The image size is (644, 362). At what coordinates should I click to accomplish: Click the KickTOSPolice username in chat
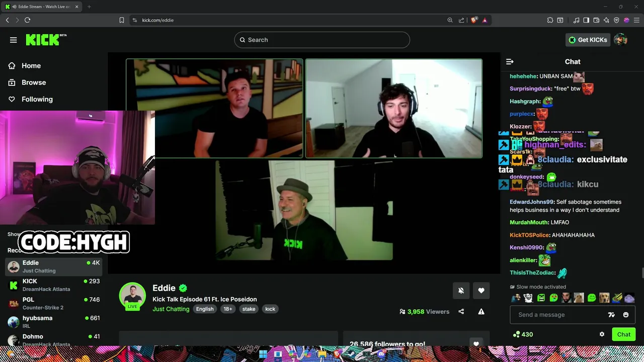coord(529,235)
